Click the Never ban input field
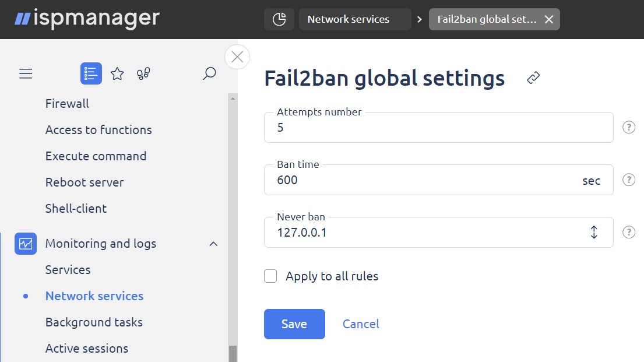The height and width of the screenshot is (362, 644). click(439, 232)
